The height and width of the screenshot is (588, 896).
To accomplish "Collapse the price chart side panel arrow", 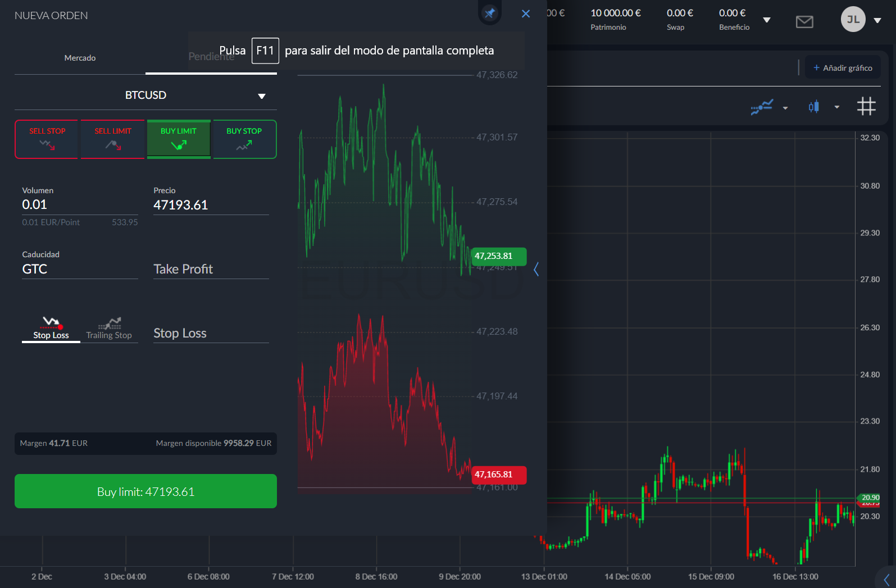I will pos(536,270).
